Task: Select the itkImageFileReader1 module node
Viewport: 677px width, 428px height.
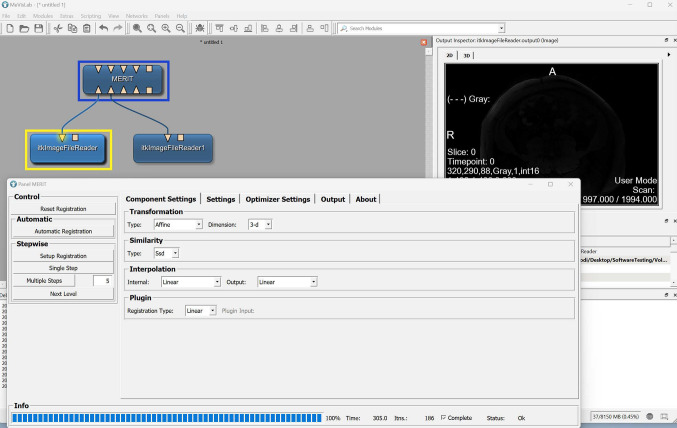Action: pyautogui.click(x=172, y=148)
